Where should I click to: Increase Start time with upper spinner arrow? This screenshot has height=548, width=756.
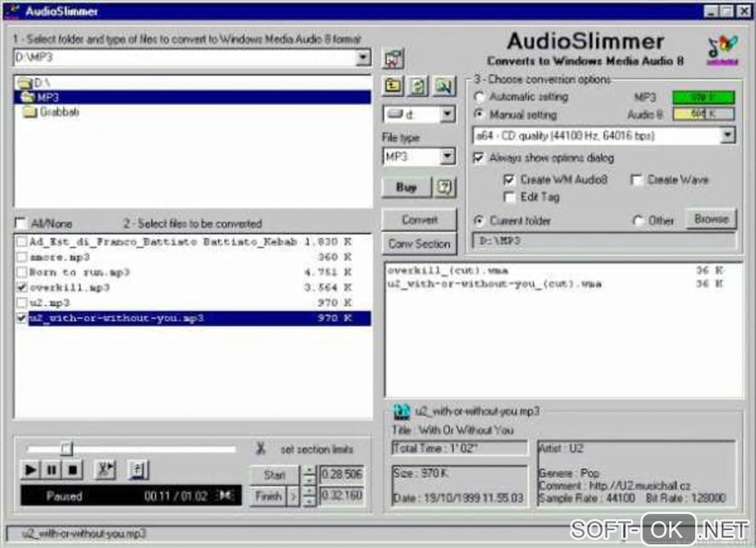[310, 470]
